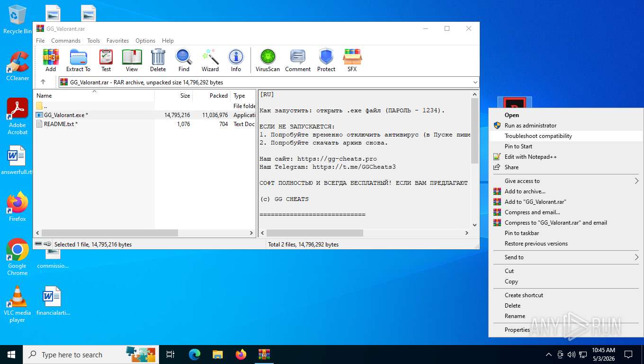Select the parent folder ".." row

[145, 106]
